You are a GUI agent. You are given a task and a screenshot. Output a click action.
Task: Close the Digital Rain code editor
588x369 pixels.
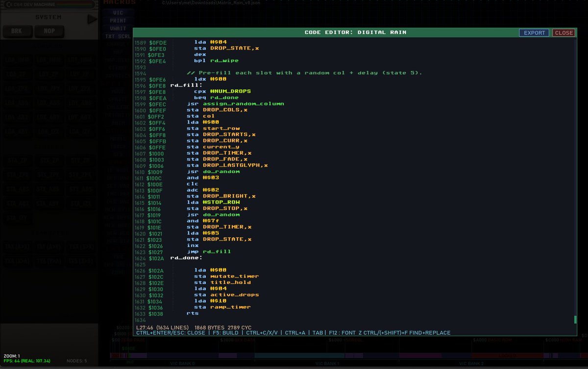click(x=564, y=33)
